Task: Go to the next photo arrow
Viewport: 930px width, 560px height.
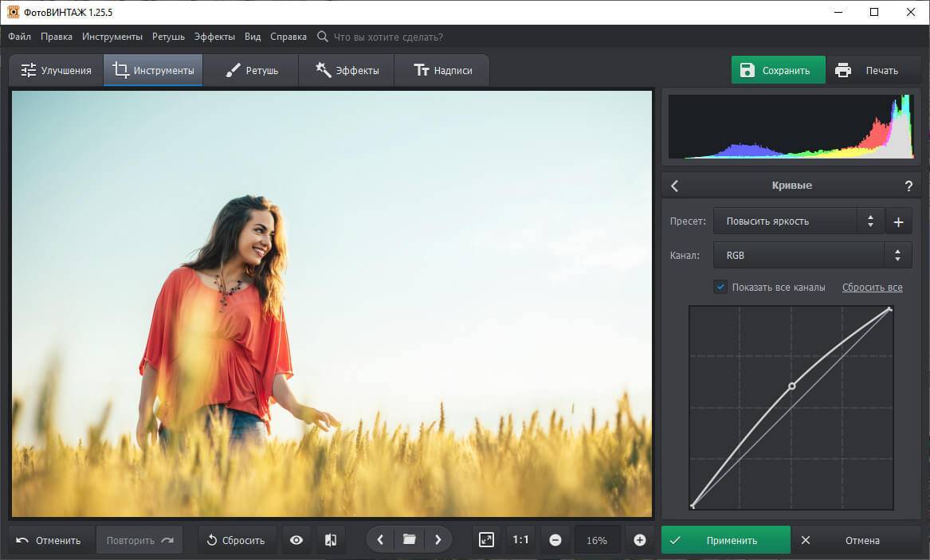Action: (438, 540)
